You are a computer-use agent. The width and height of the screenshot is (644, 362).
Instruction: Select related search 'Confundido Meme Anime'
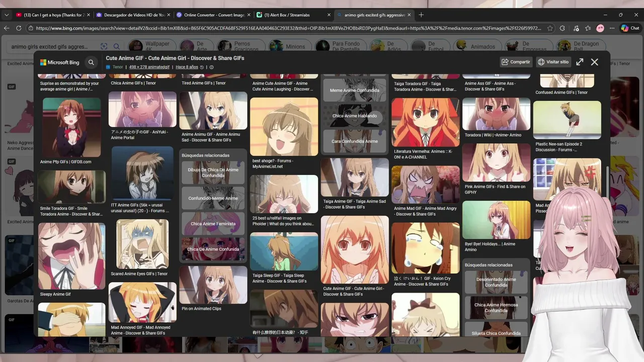(213, 198)
